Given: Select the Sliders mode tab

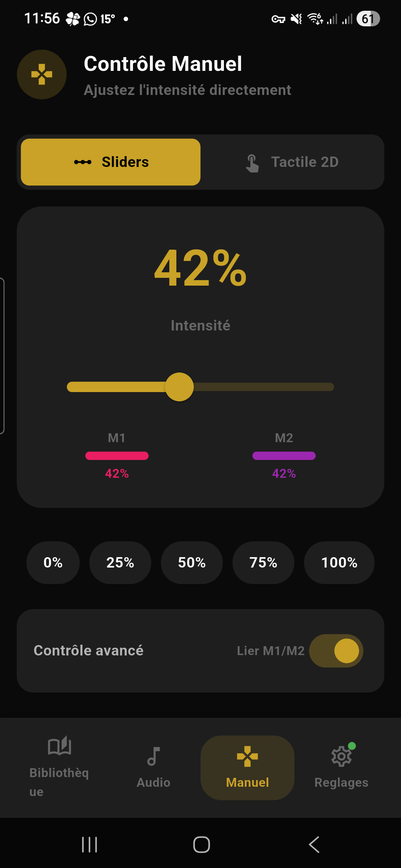Looking at the screenshot, I should 111,162.
